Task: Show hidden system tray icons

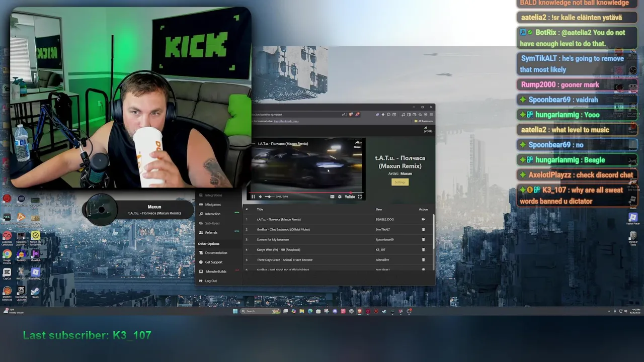Action: [x=609, y=311]
